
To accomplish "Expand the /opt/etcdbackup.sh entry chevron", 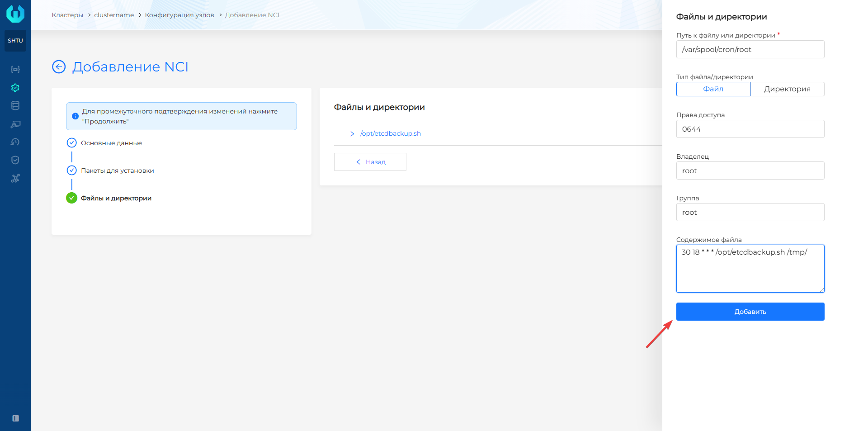I will click(352, 134).
